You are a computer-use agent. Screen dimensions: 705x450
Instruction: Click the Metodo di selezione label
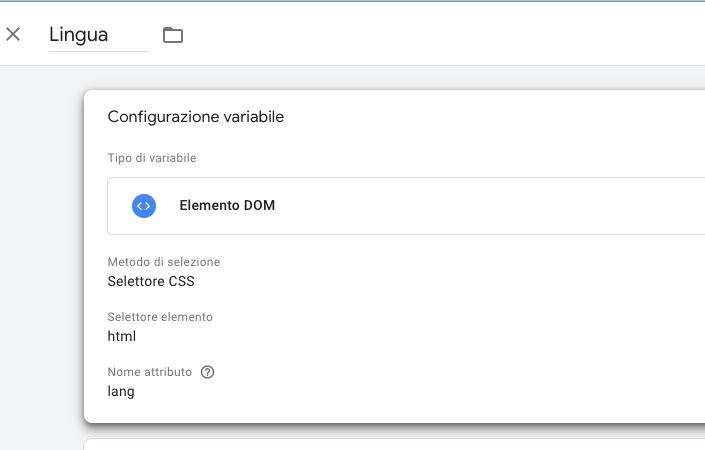pos(163,262)
